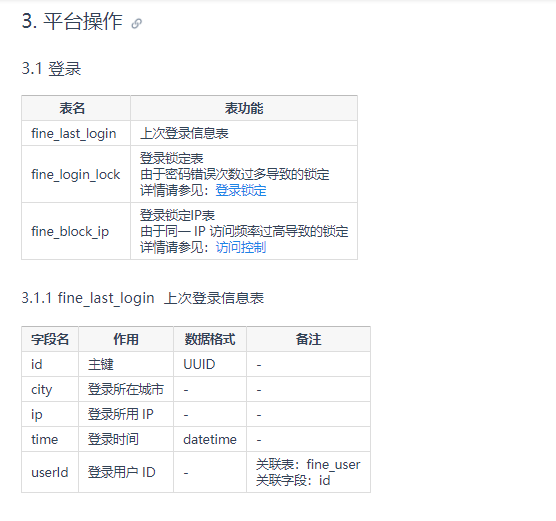
Task: Click the city field name cell
Action: [50, 389]
